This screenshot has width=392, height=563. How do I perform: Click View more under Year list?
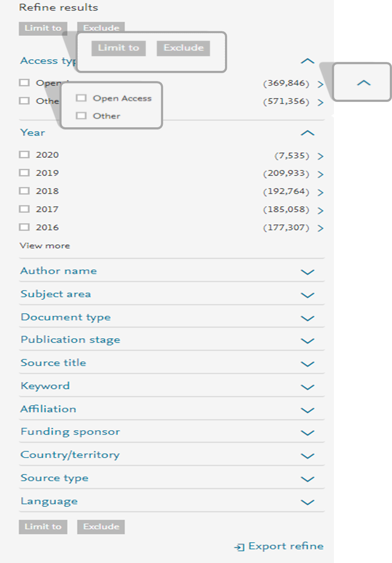(44, 246)
